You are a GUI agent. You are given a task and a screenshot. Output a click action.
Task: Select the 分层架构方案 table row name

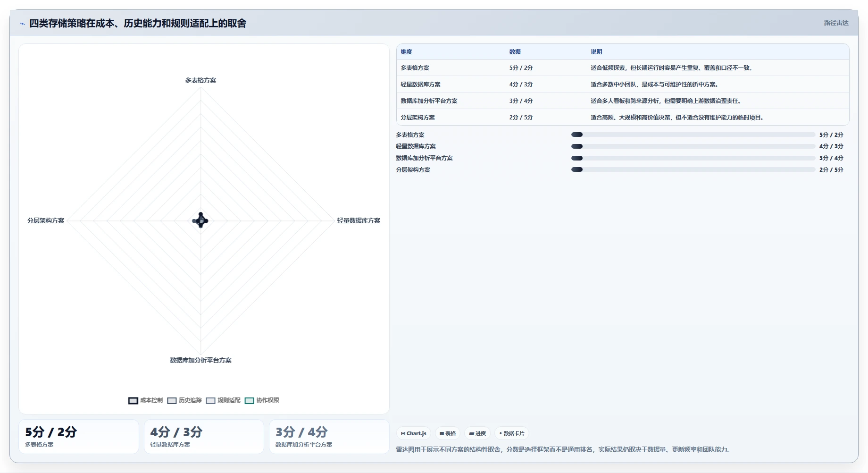coord(417,118)
